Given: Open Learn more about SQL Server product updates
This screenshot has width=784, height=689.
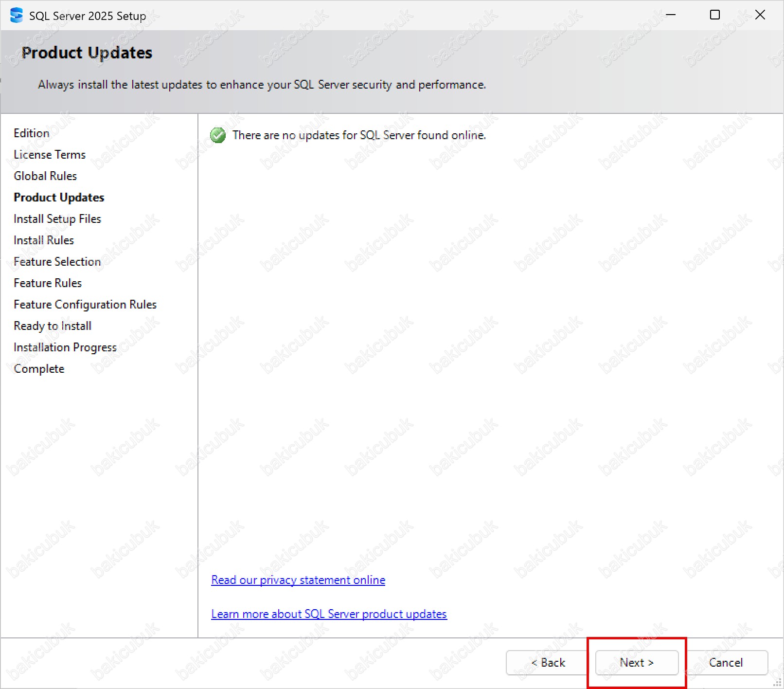Looking at the screenshot, I should point(329,614).
